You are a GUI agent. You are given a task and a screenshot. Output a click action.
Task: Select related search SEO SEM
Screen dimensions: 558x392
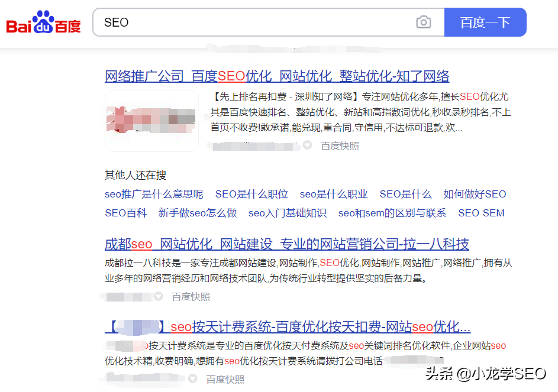[481, 213]
